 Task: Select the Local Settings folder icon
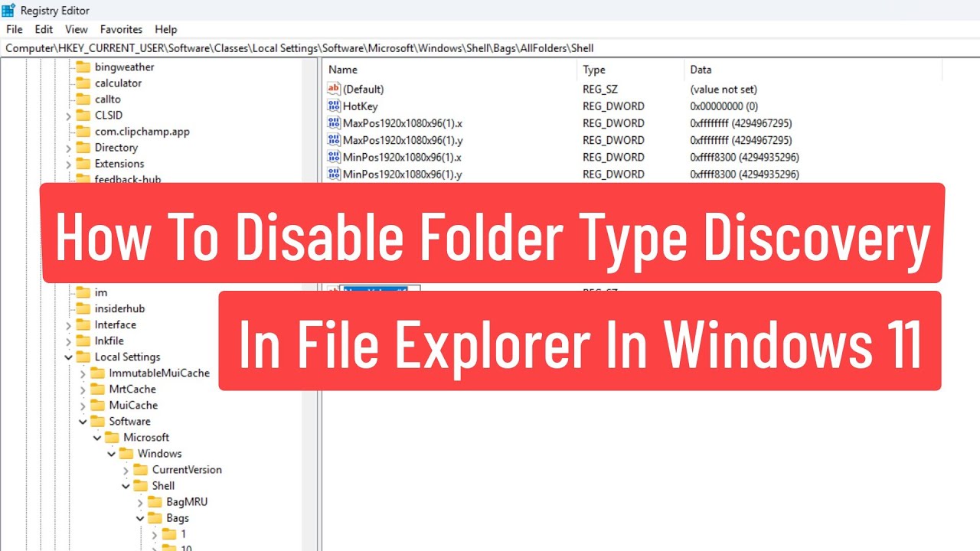tap(83, 357)
